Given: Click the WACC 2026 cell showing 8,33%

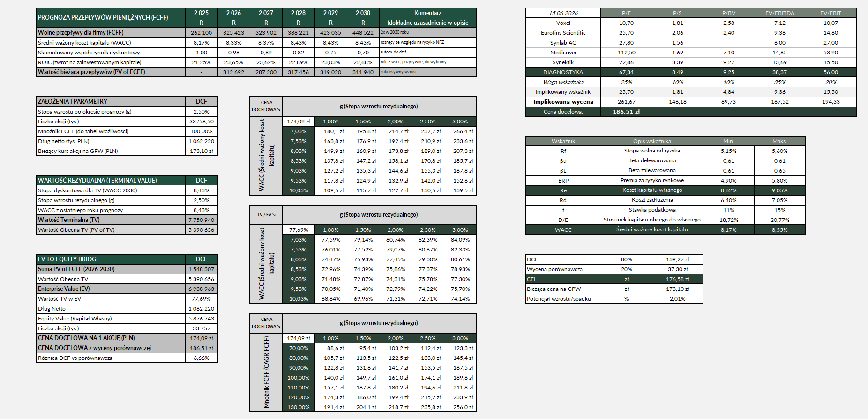Looking at the screenshot, I should click(x=234, y=43).
